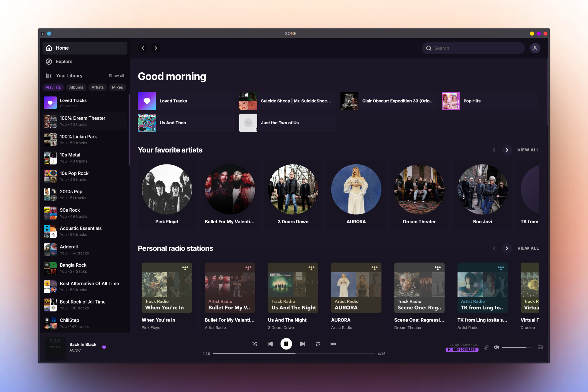Open AURORA artist radio cover

click(x=356, y=288)
